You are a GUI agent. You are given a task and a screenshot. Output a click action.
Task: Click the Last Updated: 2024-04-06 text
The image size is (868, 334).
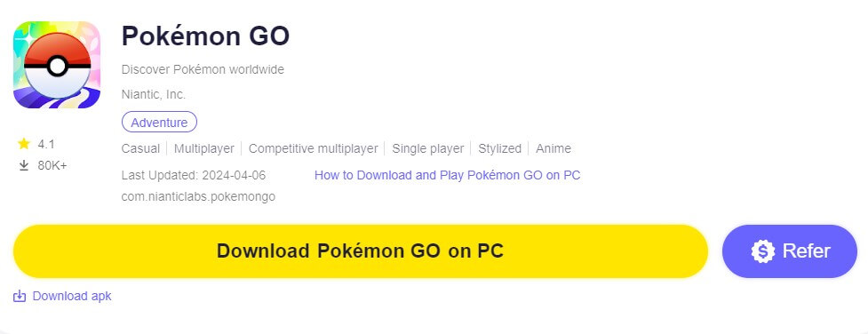pyautogui.click(x=194, y=176)
